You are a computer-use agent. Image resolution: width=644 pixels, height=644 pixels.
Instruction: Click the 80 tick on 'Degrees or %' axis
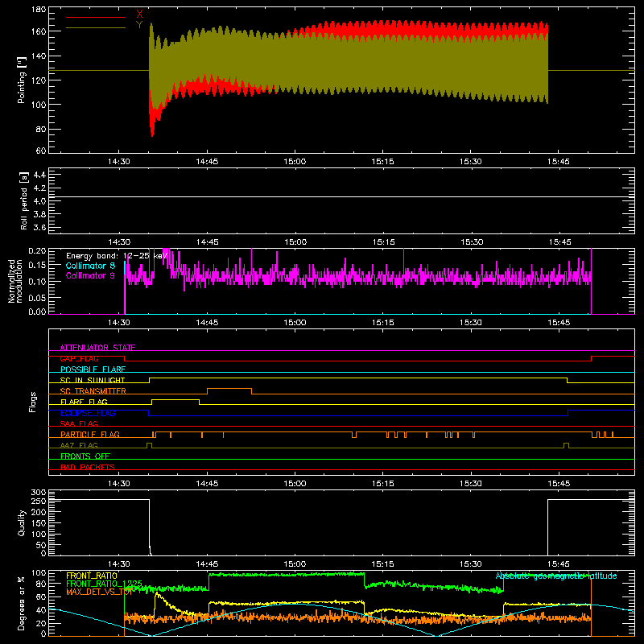[x=41, y=583]
